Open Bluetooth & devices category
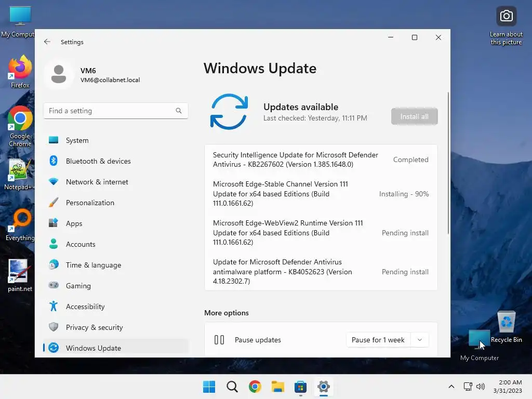The height and width of the screenshot is (399, 532). [x=115, y=161]
